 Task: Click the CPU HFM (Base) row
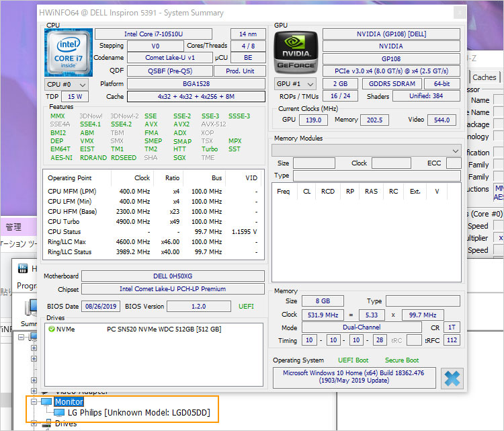click(153, 212)
